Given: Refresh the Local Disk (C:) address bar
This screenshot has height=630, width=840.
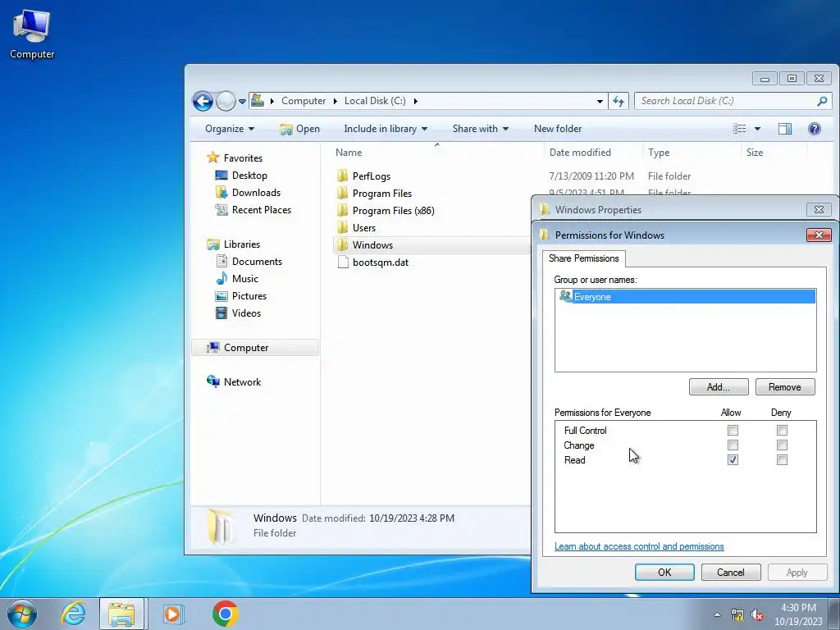Looking at the screenshot, I should click(x=619, y=101).
